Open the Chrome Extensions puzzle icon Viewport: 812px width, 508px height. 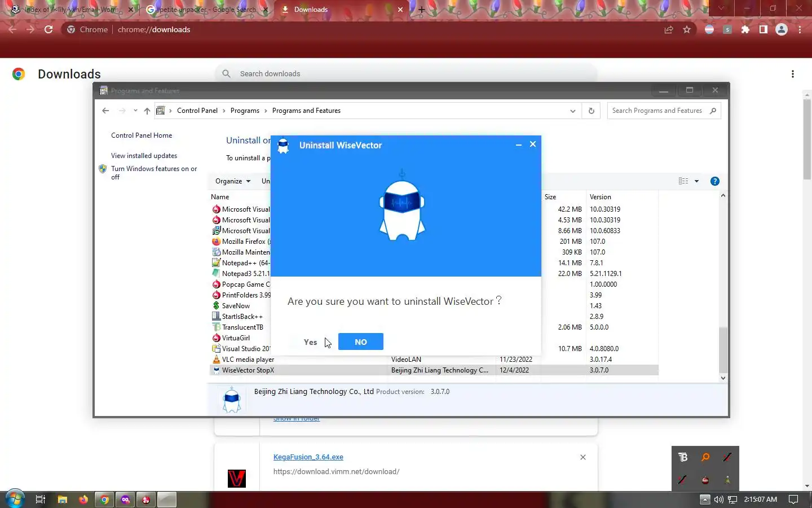745,29
